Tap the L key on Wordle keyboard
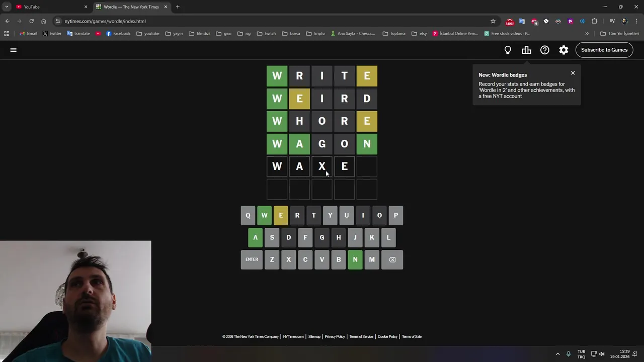Image resolution: width=644 pixels, height=362 pixels. [388, 237]
